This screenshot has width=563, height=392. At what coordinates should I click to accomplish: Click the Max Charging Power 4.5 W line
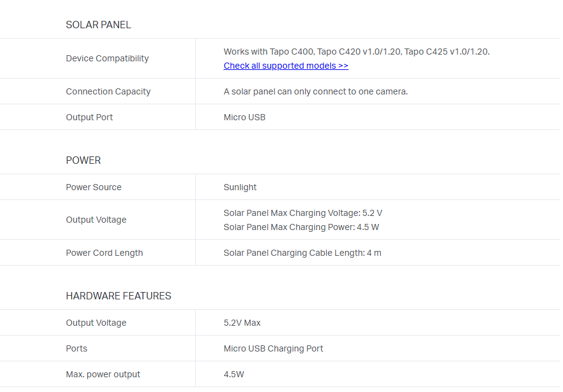click(301, 227)
